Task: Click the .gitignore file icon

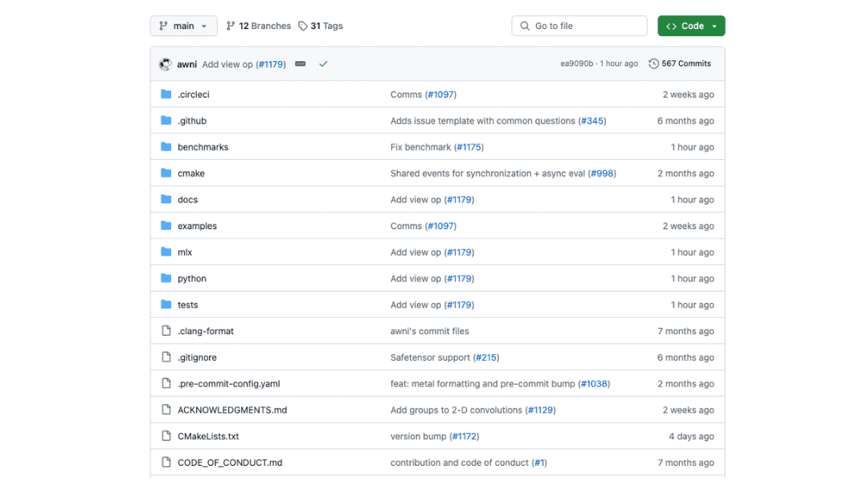Action: click(166, 357)
